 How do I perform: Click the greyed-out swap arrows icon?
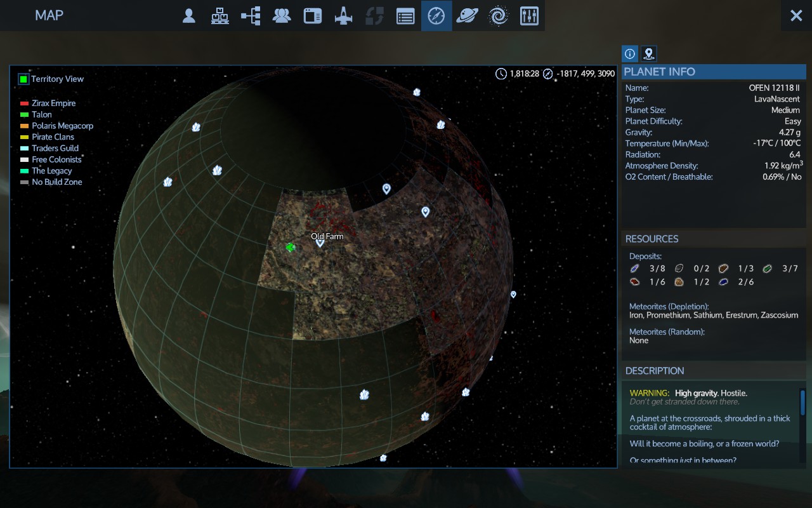pyautogui.click(x=374, y=16)
